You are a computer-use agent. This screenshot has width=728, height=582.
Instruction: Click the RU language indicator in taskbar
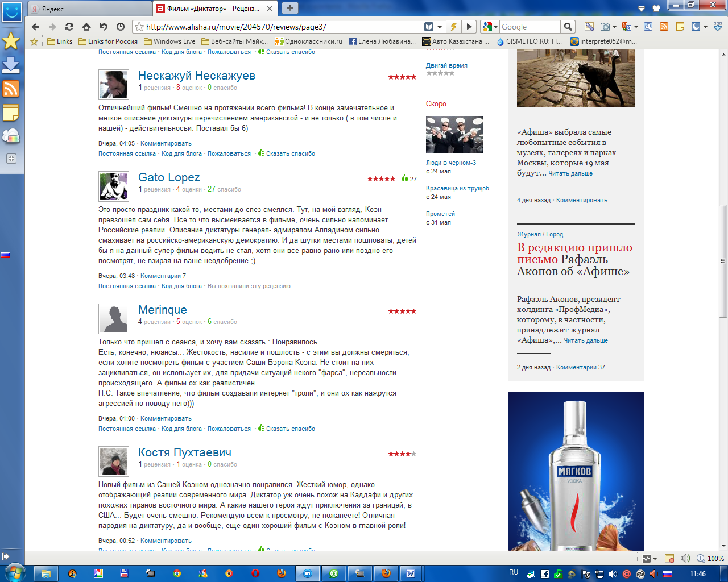point(514,572)
